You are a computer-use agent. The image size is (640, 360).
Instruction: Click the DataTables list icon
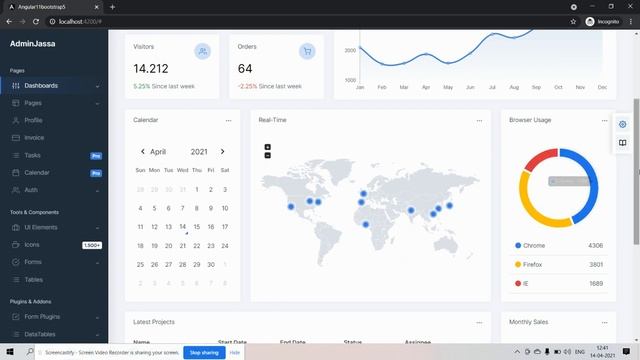pyautogui.click(x=16, y=334)
